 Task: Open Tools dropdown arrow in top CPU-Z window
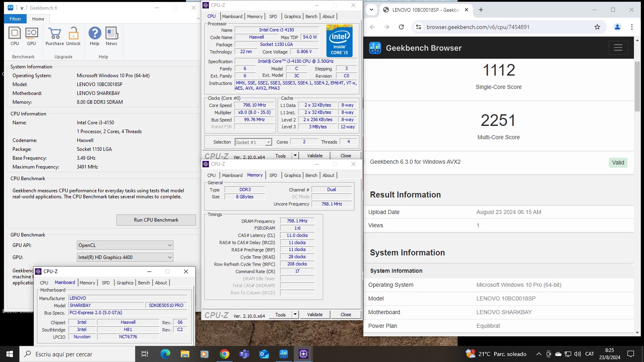coord(295,156)
